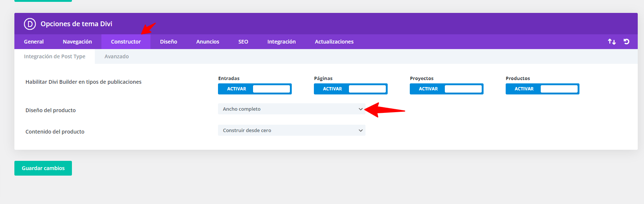
Task: Select the Avanzado sub-tab
Action: point(117,56)
